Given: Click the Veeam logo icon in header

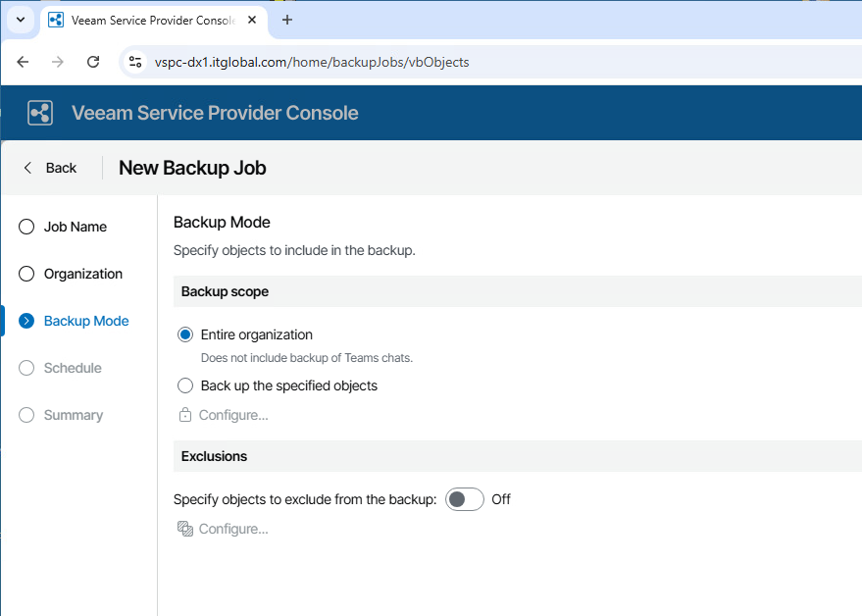Looking at the screenshot, I should tap(40, 113).
